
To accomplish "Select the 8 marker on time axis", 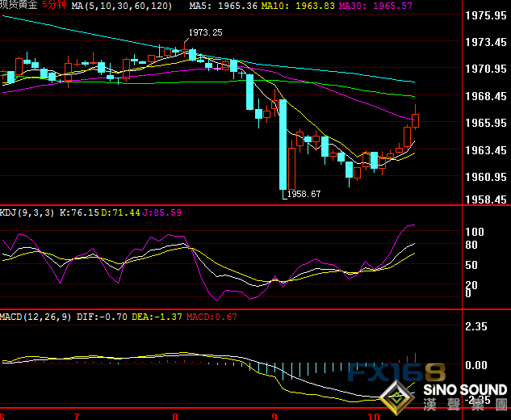I will [175, 415].
